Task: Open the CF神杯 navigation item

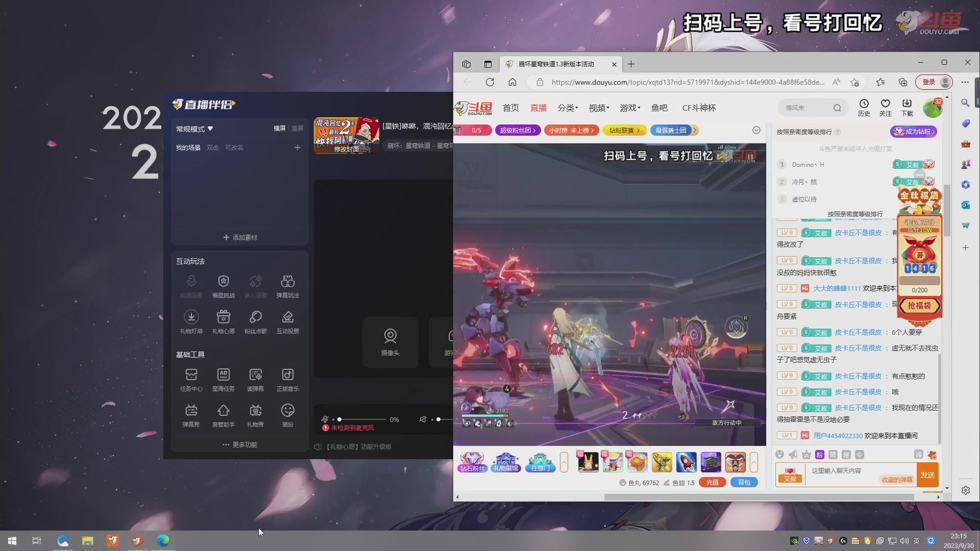Action: coord(699,108)
